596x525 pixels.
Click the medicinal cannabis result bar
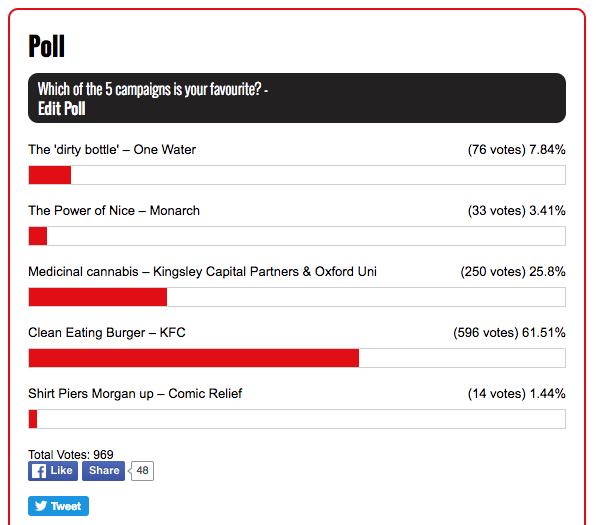(297, 297)
